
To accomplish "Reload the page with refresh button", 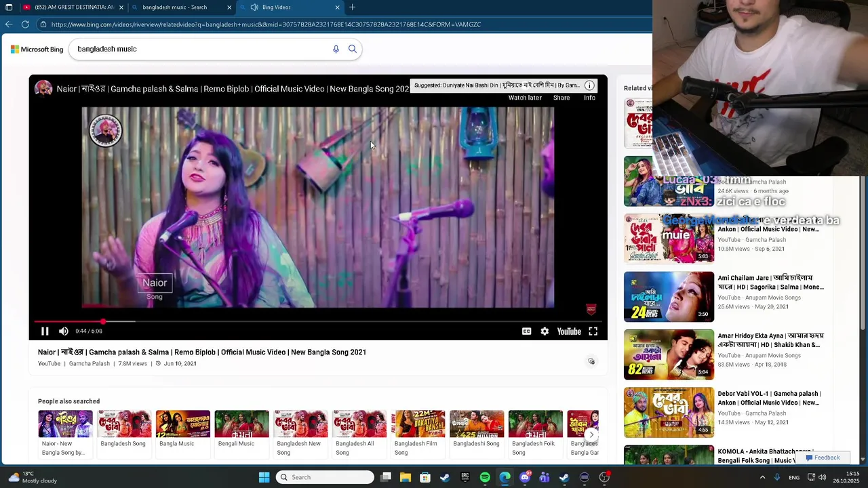I will 25,24.
